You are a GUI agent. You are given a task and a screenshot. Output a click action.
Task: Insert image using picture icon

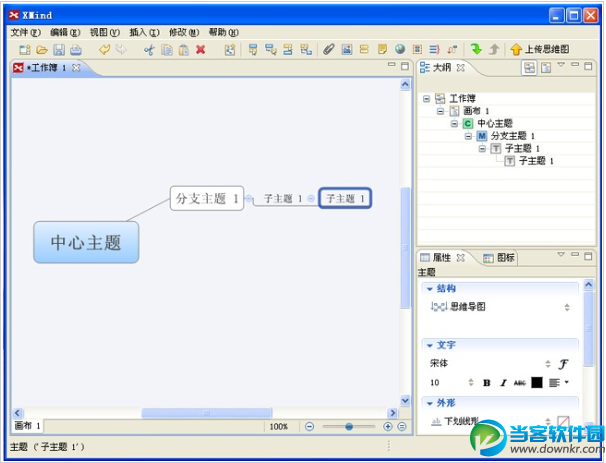pyautogui.click(x=347, y=49)
